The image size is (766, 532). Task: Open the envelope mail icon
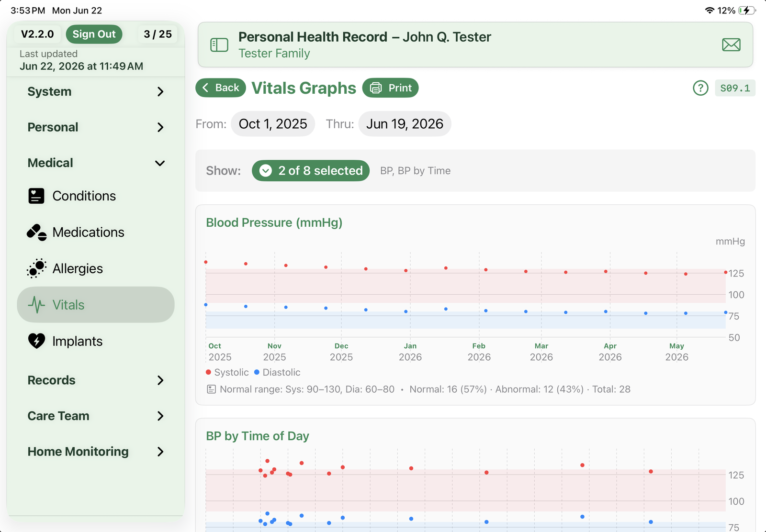coord(731,45)
